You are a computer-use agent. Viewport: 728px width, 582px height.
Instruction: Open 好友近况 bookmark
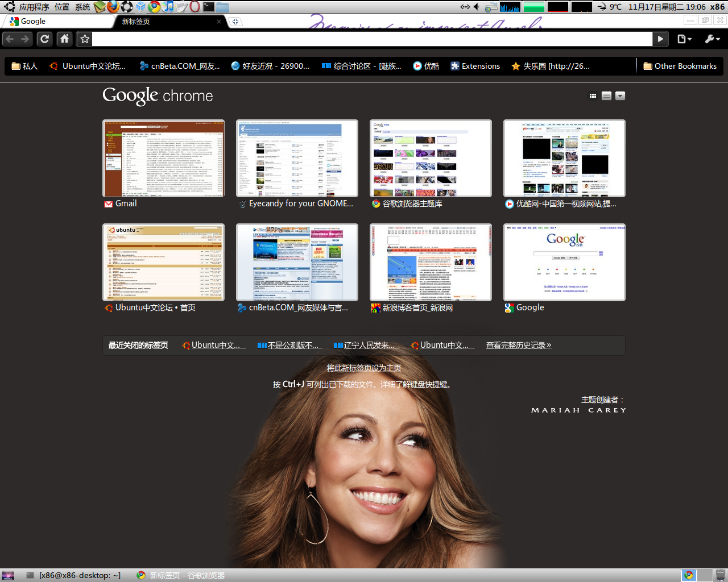[271, 66]
